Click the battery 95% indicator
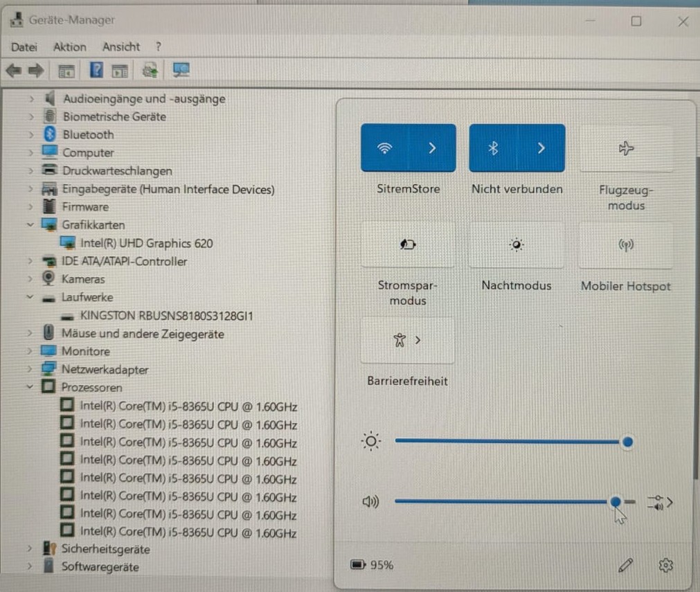This screenshot has height=592, width=700. click(x=371, y=565)
